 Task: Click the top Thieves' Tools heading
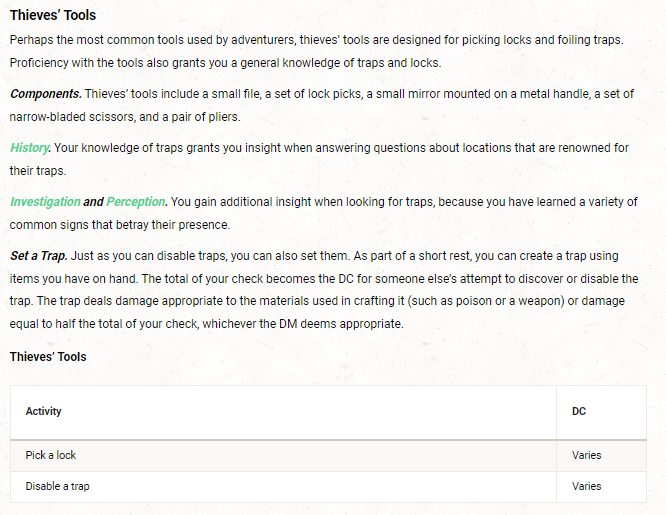pos(52,16)
